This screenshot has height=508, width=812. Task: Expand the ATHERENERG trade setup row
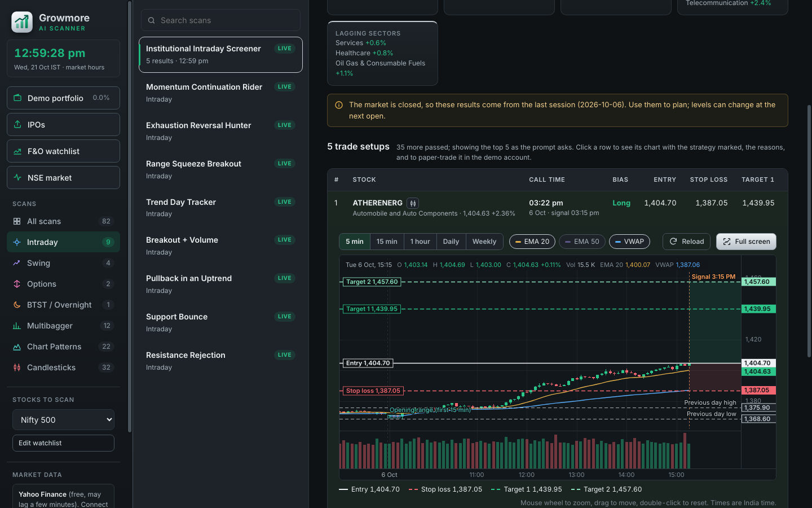(x=557, y=207)
